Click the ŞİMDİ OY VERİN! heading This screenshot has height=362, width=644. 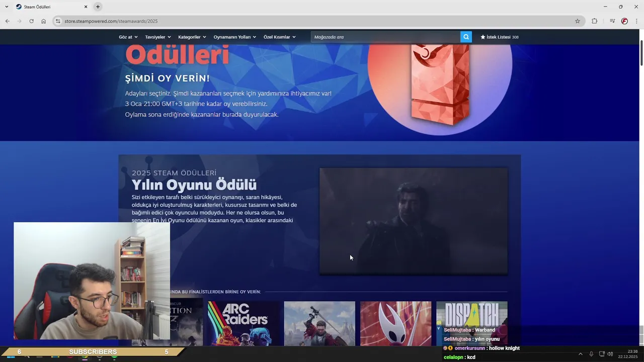tap(168, 78)
